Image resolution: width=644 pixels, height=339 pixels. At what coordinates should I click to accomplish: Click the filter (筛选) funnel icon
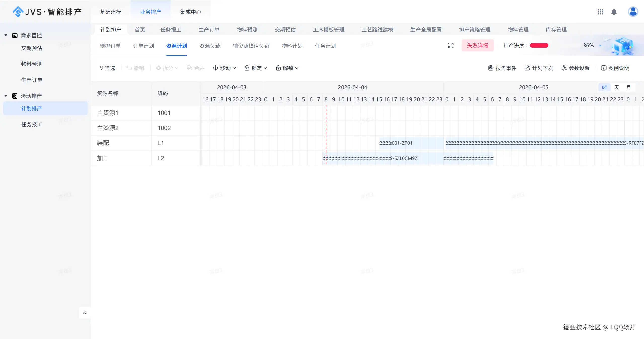102,68
